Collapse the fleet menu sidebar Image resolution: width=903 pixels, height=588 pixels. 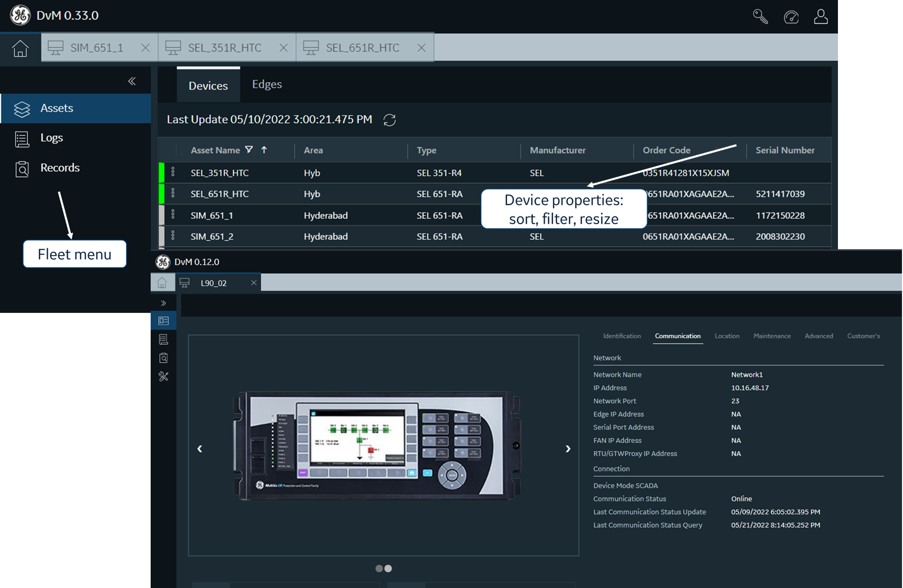pos(132,81)
